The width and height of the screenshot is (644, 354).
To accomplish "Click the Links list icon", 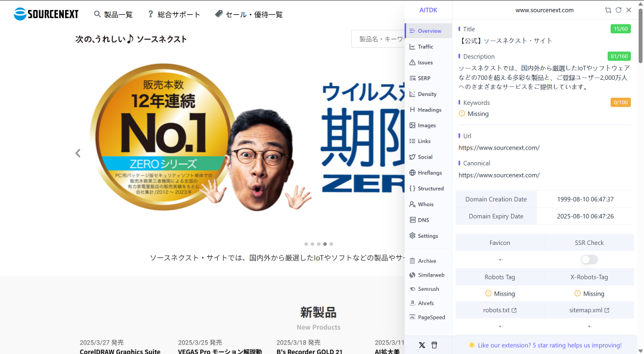I will (413, 141).
